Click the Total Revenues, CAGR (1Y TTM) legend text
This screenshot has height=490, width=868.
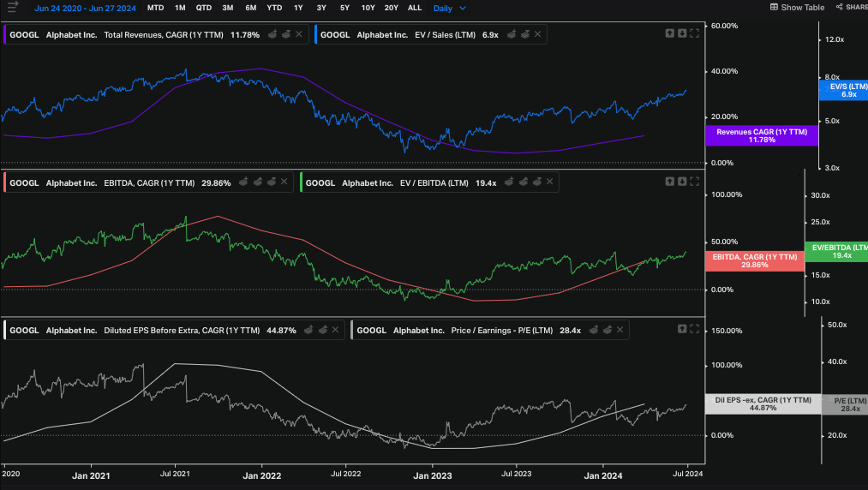click(164, 34)
